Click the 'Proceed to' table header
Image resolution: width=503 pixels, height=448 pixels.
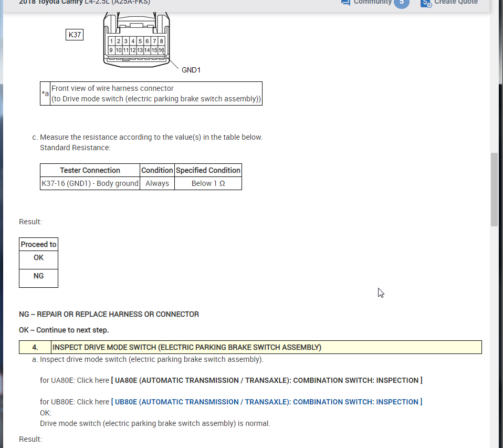tap(38, 244)
